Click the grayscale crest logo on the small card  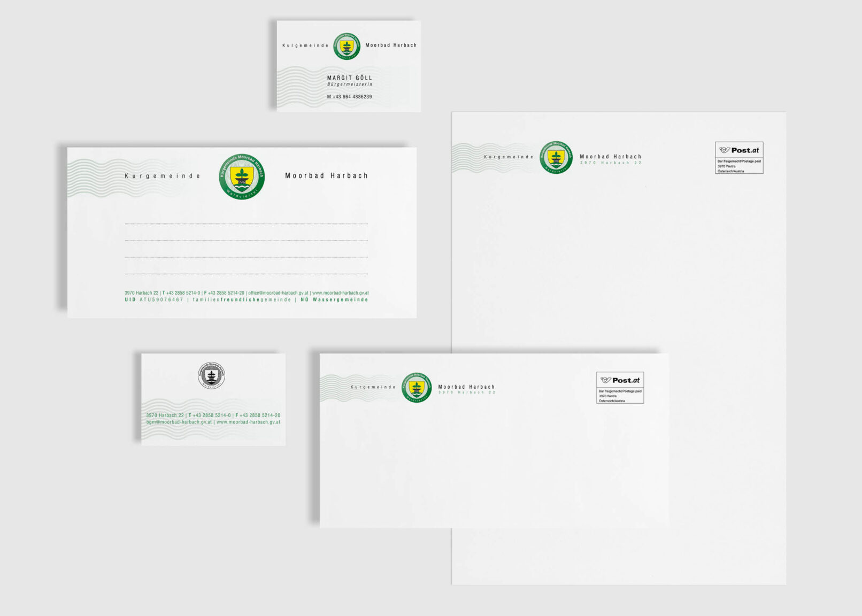tap(211, 375)
